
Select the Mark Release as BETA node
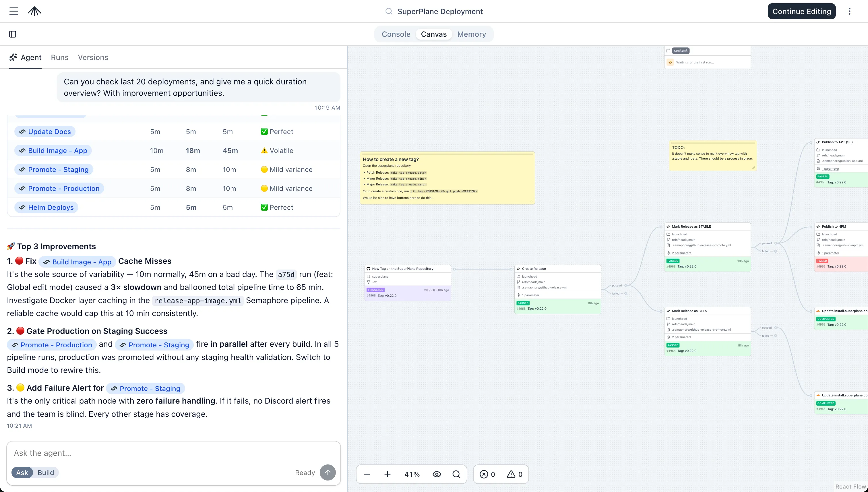(x=707, y=331)
